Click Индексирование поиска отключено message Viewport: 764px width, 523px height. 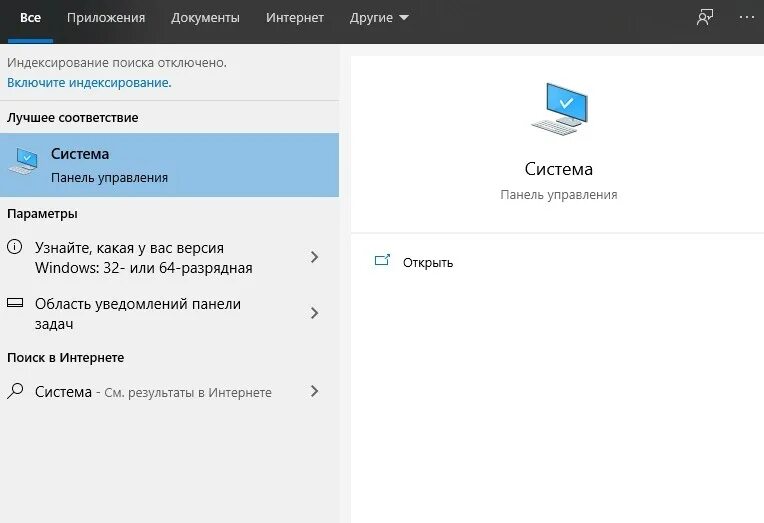[117, 63]
